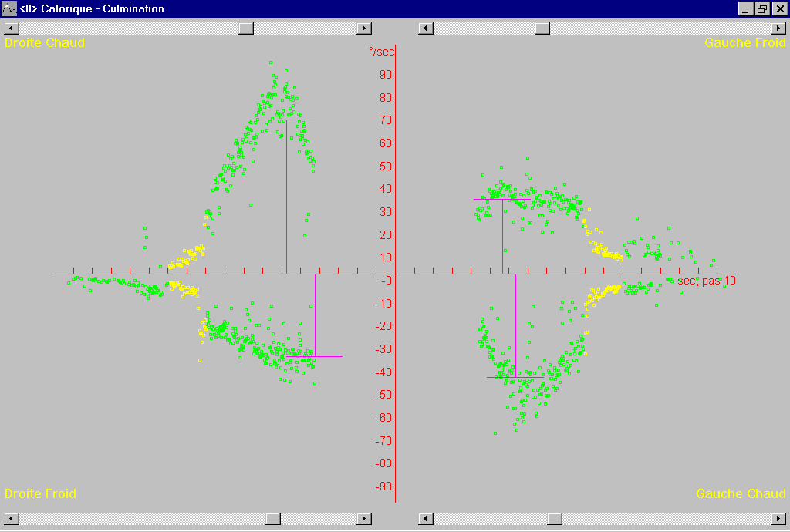Click the -90 value on vertical axis
The height and width of the screenshot is (532, 790).
[383, 487]
